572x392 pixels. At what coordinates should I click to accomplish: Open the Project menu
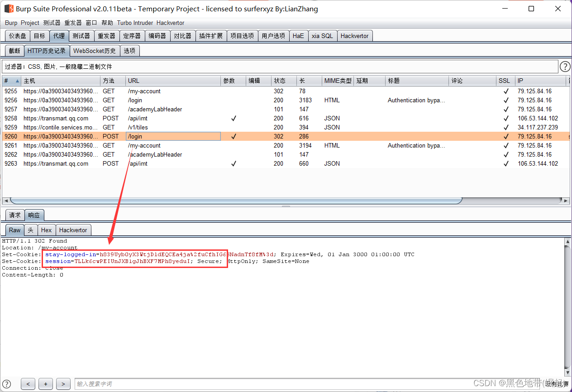pos(30,23)
